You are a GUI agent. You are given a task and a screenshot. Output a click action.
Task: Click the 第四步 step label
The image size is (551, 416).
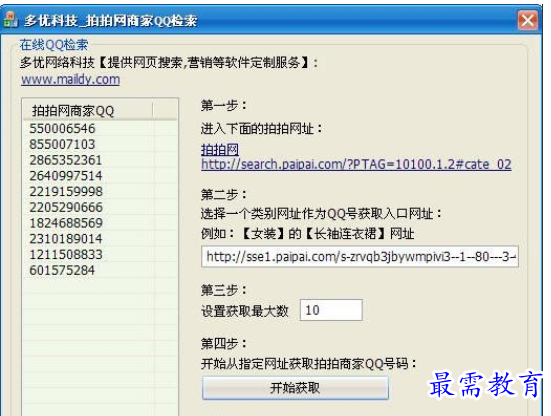pyautogui.click(x=223, y=344)
